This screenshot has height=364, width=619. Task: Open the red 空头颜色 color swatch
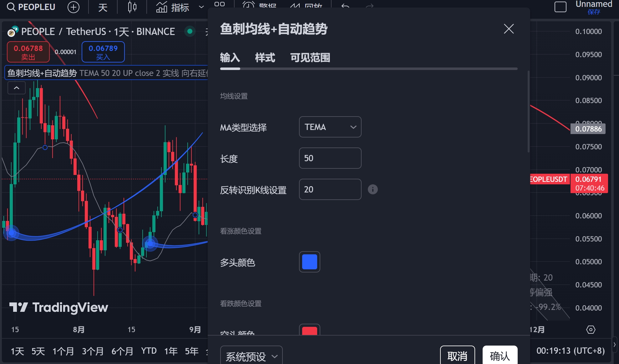pyautogui.click(x=309, y=330)
